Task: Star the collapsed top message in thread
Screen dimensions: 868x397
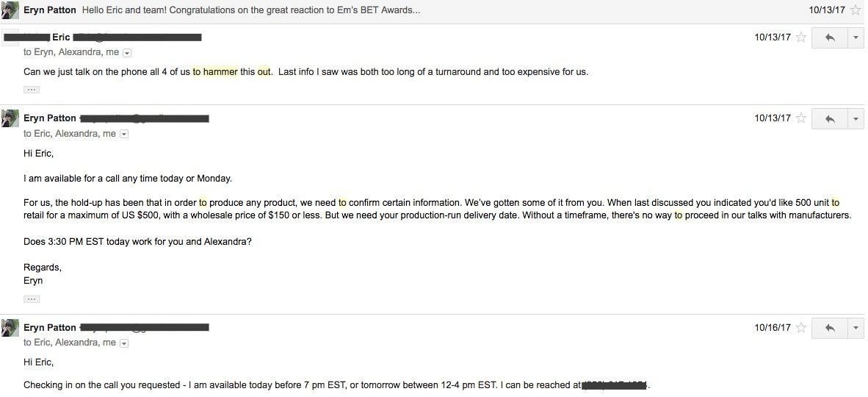Action: click(x=856, y=10)
